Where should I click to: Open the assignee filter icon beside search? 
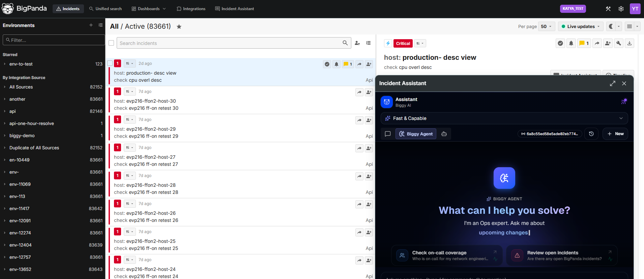357,43
